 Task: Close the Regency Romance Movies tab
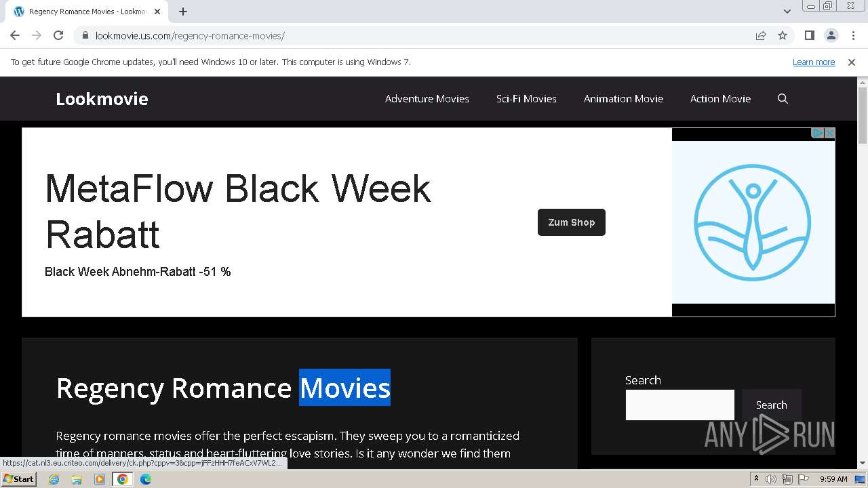pos(157,12)
